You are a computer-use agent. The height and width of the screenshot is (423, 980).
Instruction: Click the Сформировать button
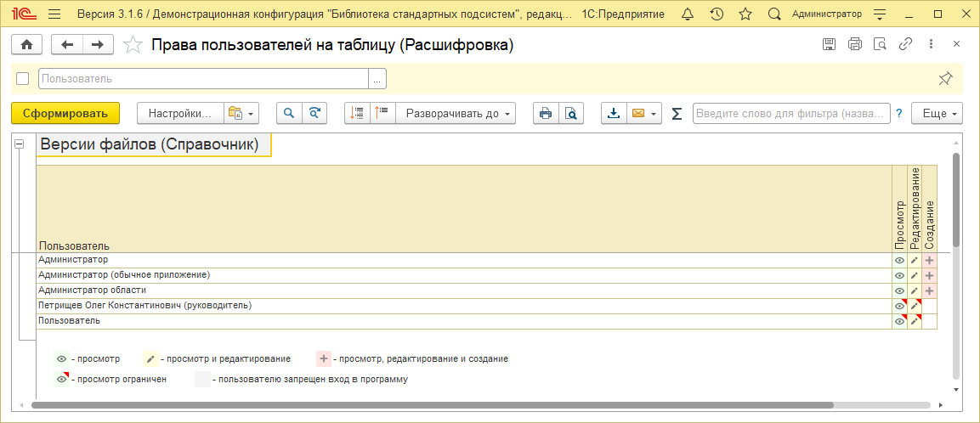[x=65, y=114]
